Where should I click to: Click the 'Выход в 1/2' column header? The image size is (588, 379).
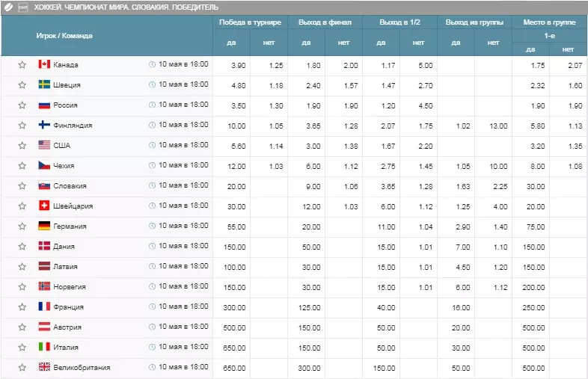[x=399, y=22]
